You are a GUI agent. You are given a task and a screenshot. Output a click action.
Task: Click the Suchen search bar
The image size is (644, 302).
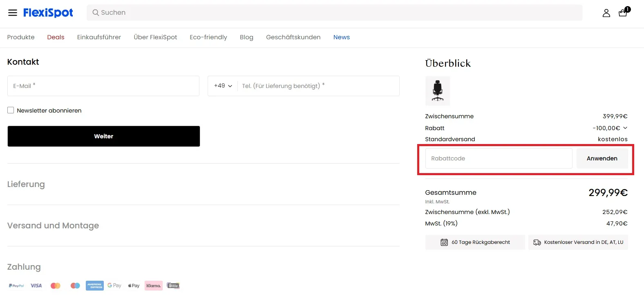point(334,13)
